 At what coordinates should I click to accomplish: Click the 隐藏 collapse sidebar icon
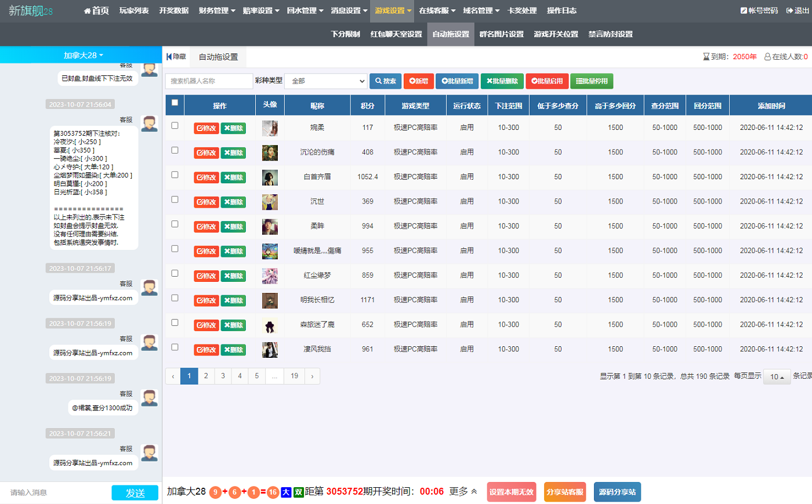[x=169, y=57]
